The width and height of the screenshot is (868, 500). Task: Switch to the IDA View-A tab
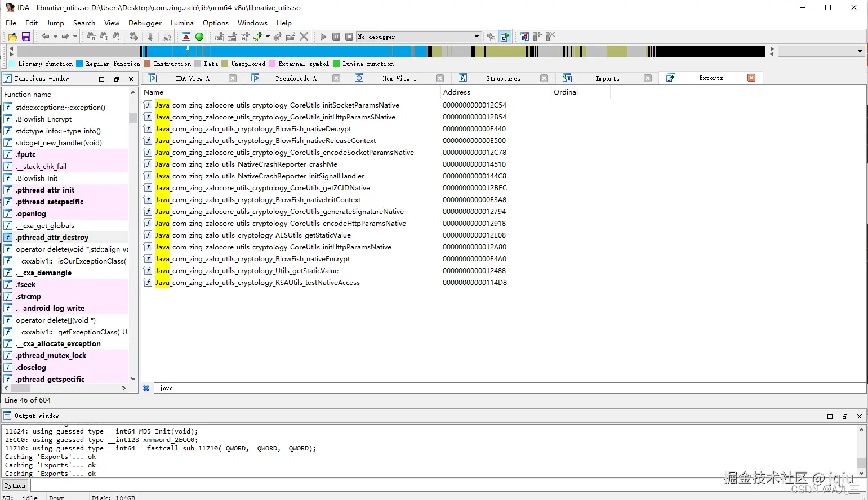pos(192,78)
